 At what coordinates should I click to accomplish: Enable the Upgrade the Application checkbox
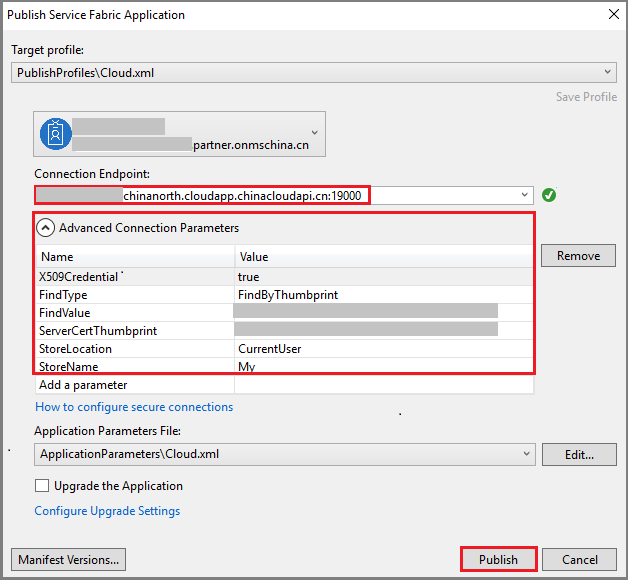click(42, 485)
